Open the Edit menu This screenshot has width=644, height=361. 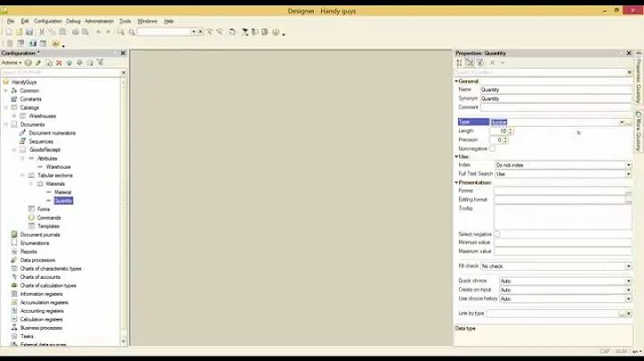25,21
